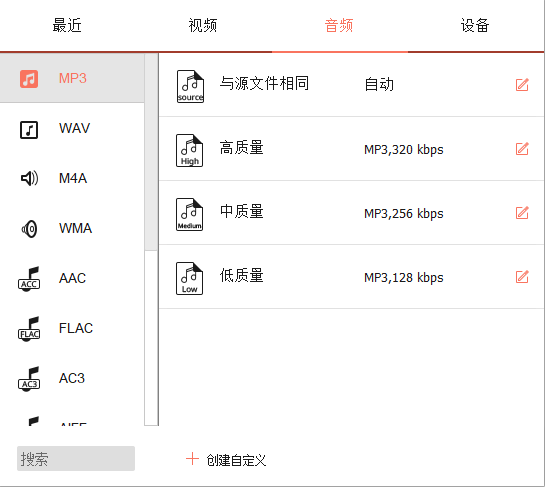The width and height of the screenshot is (545, 487).
Task: Choose the 高质量 High preset row
Action: 351,149
